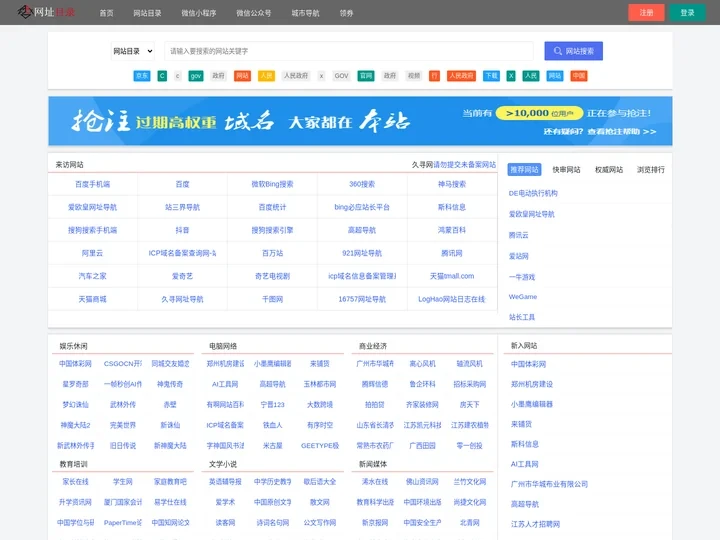
Task: Open the 千图网 link
Action: click(272, 299)
